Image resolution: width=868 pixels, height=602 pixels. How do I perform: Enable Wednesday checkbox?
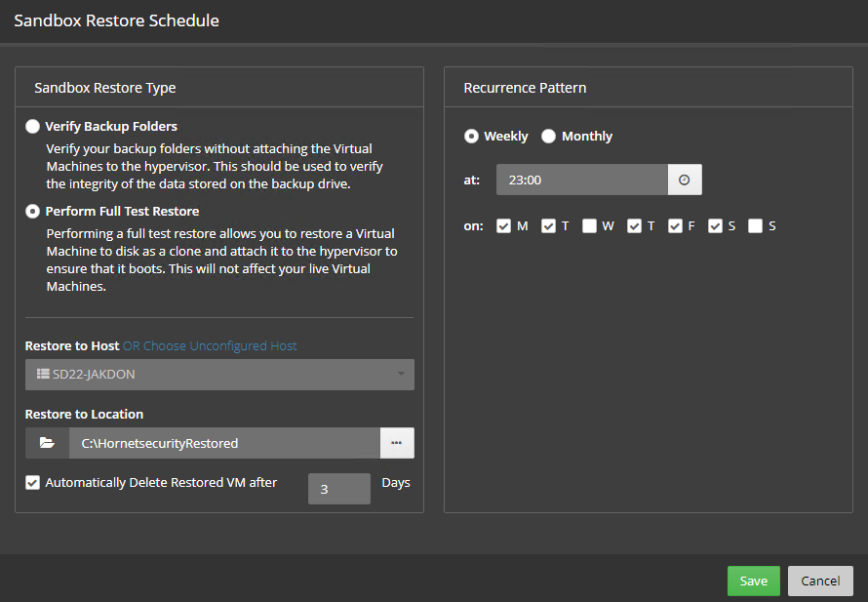click(x=589, y=226)
